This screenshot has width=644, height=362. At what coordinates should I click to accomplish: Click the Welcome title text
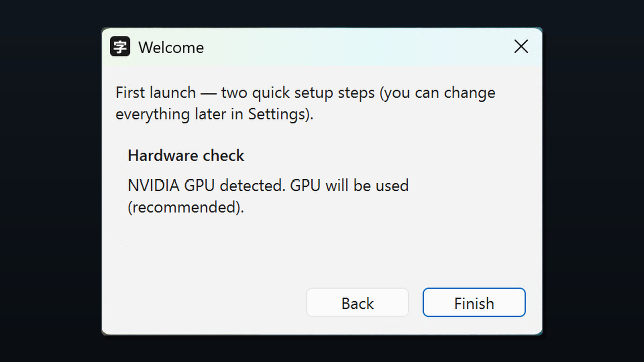tap(171, 47)
